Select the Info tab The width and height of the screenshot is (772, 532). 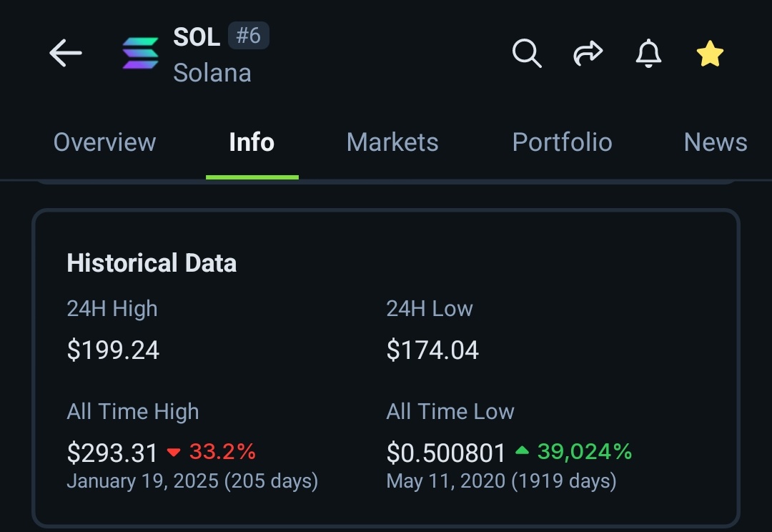252,142
